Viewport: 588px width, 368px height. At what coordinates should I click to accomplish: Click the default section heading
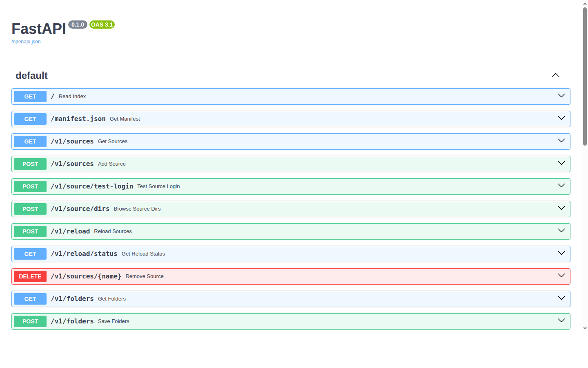31,76
